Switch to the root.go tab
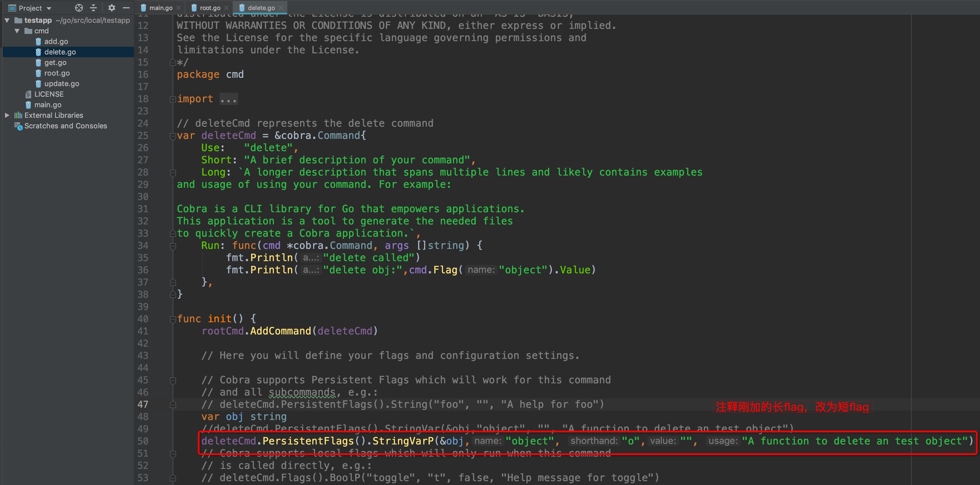The width and height of the screenshot is (980, 485). [x=210, y=7]
